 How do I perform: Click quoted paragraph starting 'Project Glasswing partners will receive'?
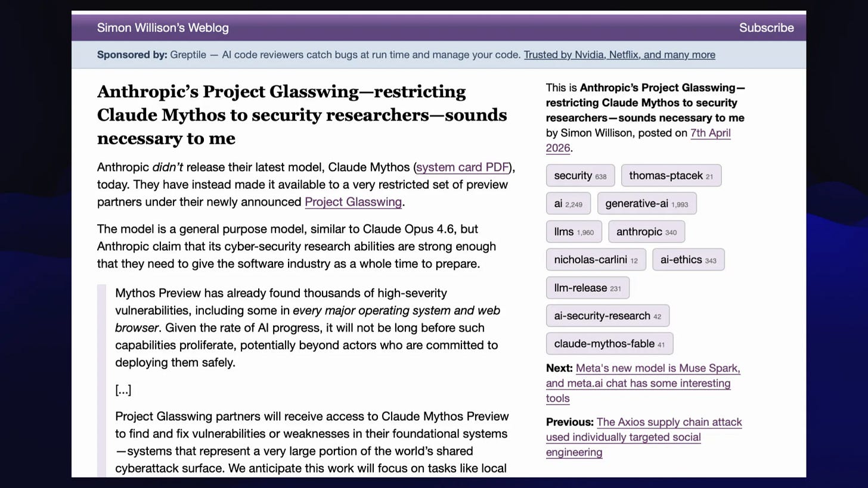click(312, 443)
